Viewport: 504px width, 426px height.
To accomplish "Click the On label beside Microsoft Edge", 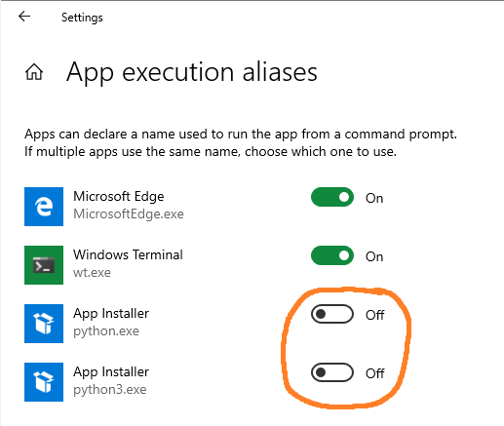I will pos(374,198).
